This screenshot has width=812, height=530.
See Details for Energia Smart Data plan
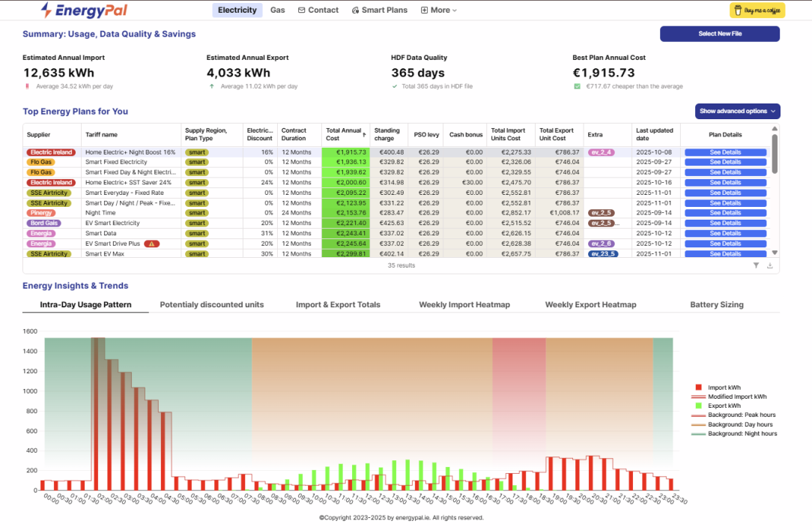coord(725,234)
